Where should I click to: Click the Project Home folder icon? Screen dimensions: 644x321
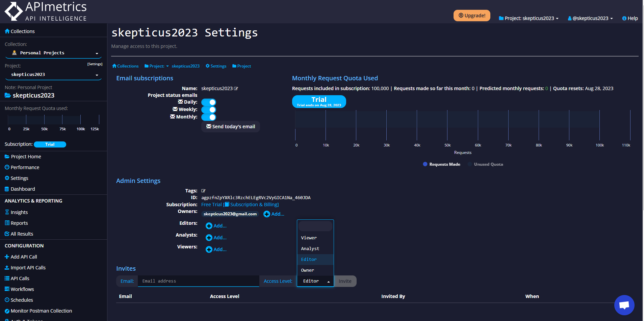[7, 156]
